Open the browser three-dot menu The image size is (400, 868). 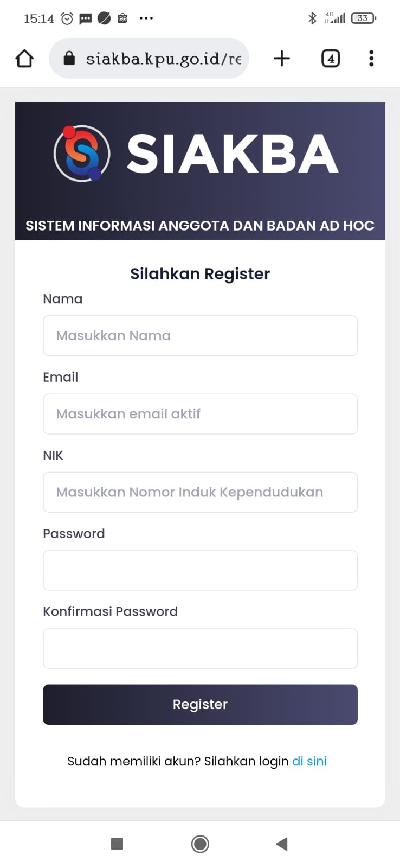[x=371, y=58]
